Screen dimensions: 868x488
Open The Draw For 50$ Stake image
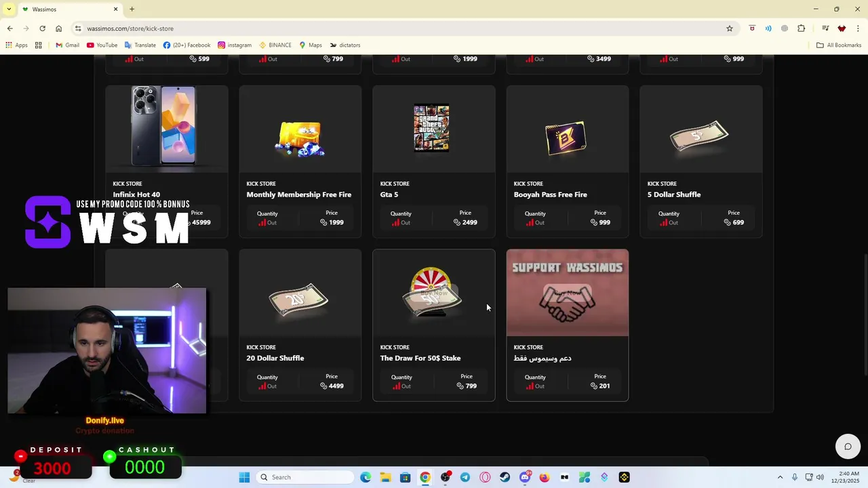coord(433,292)
